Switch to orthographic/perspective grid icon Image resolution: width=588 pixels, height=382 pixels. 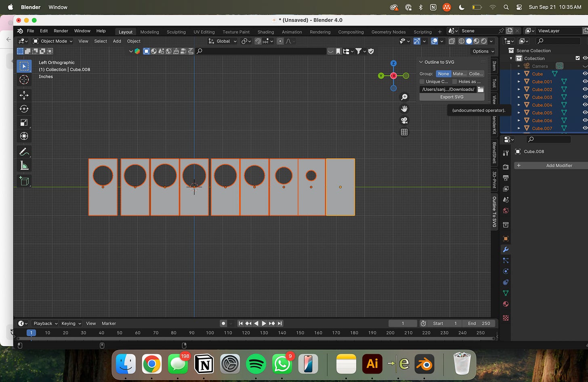[x=404, y=132]
